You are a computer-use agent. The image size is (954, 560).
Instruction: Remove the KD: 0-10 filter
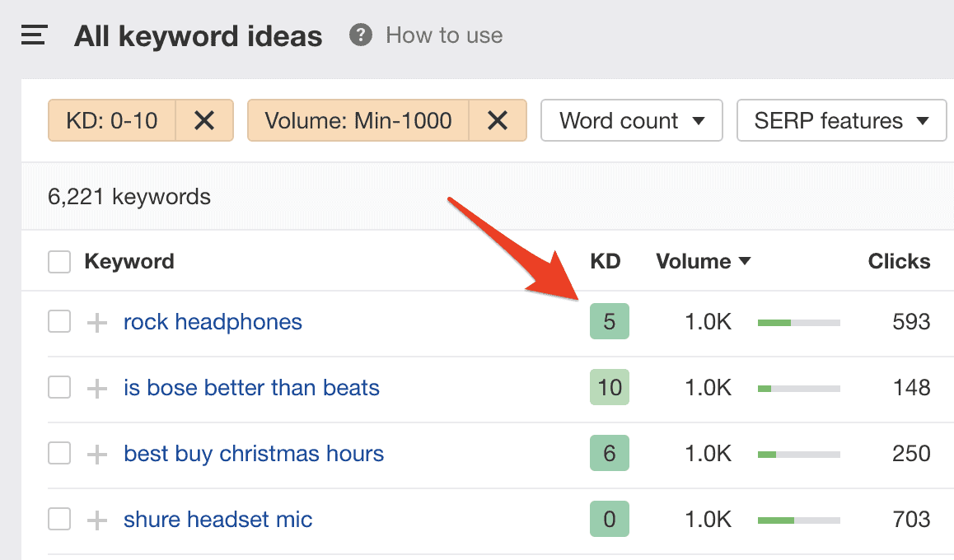click(x=204, y=121)
